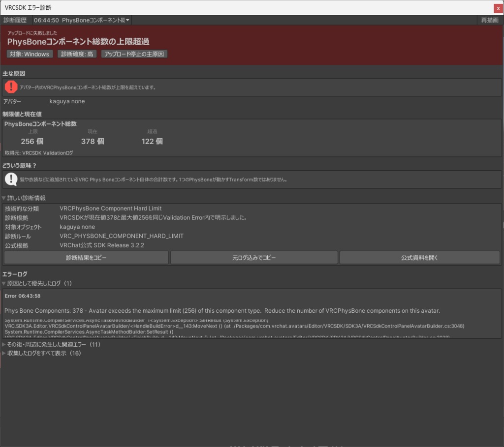Click the 256 個 limit value
Image resolution: width=504 pixels, height=447 pixels.
(32, 141)
